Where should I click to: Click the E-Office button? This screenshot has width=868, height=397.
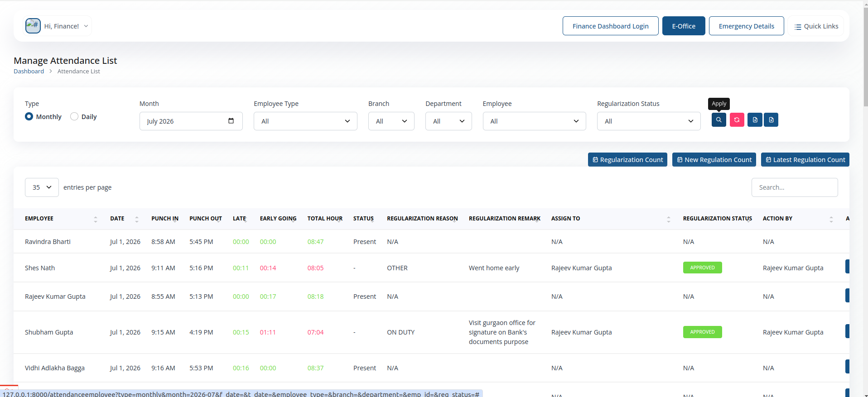(684, 26)
